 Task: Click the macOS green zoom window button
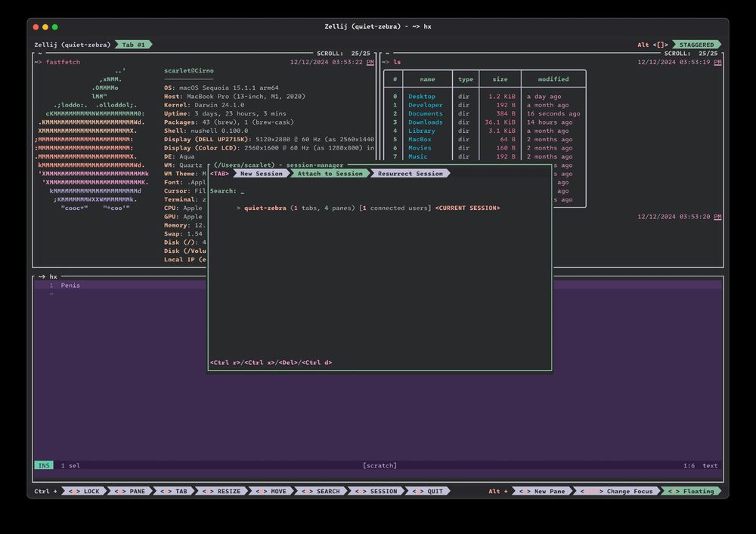click(55, 27)
